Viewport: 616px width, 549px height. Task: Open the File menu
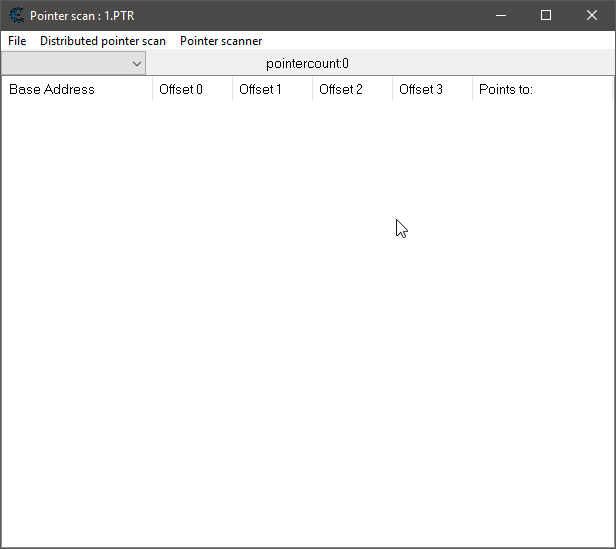pyautogui.click(x=17, y=41)
